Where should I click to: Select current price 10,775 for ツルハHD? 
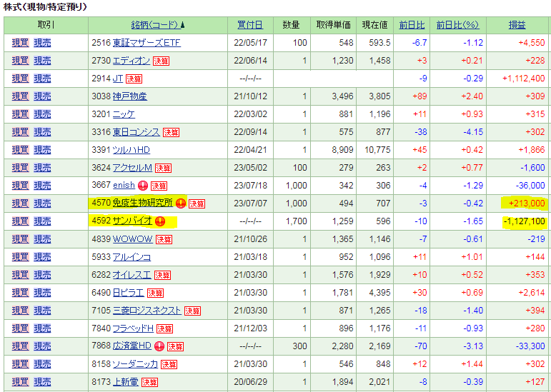click(377, 150)
